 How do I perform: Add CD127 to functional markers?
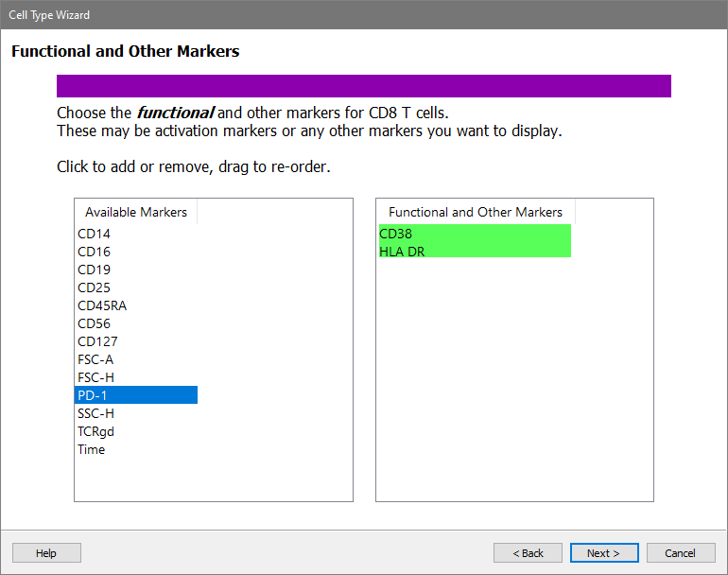tap(97, 341)
